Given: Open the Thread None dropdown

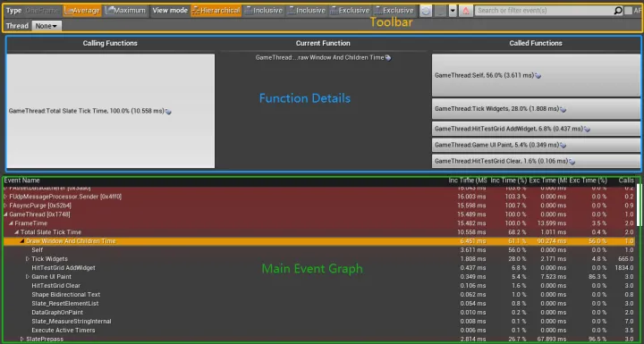Looking at the screenshot, I should (46, 26).
